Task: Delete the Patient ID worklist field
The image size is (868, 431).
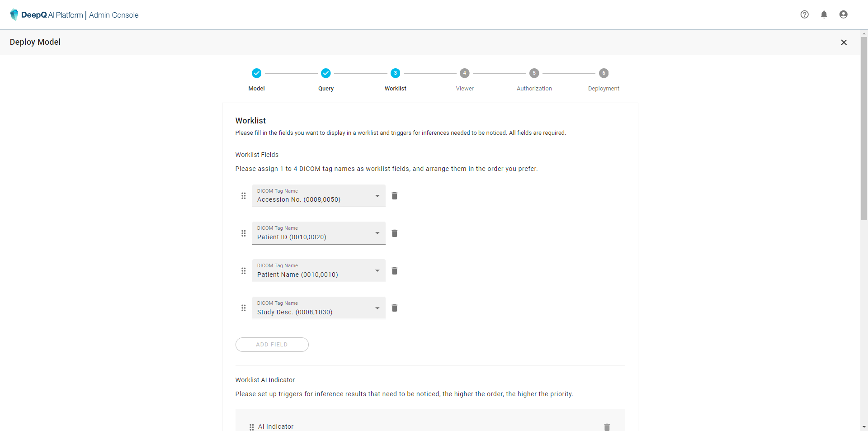Action: [394, 233]
